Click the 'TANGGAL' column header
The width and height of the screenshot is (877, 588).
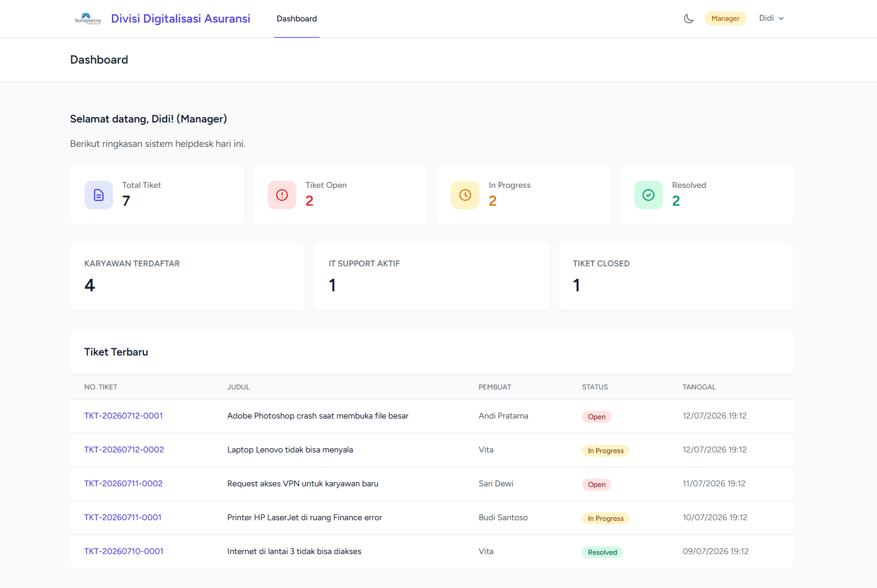tap(699, 387)
